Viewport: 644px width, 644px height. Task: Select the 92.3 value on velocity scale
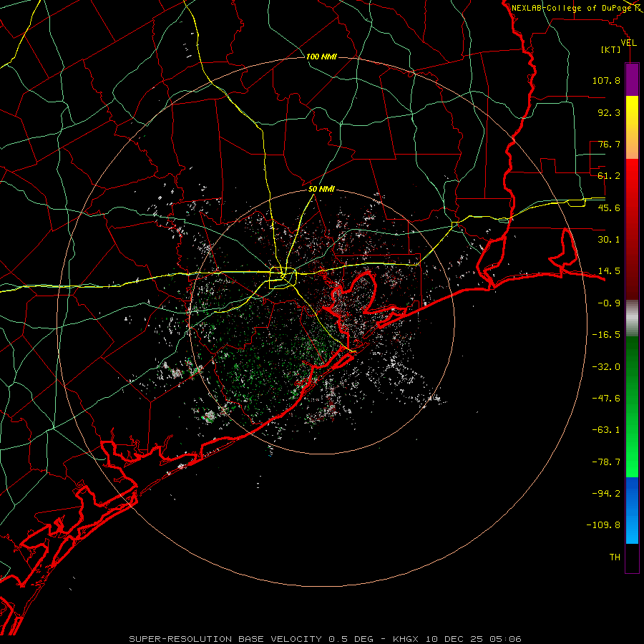tap(609, 112)
